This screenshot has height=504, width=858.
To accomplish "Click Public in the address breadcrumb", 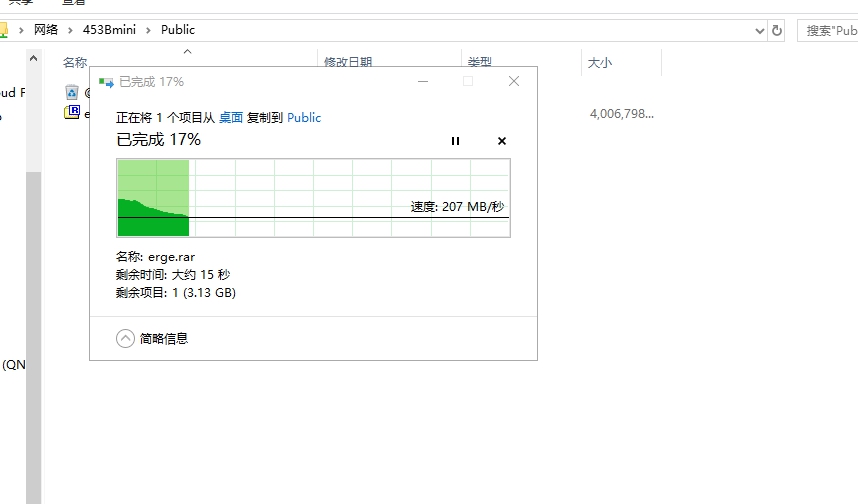I will point(178,30).
